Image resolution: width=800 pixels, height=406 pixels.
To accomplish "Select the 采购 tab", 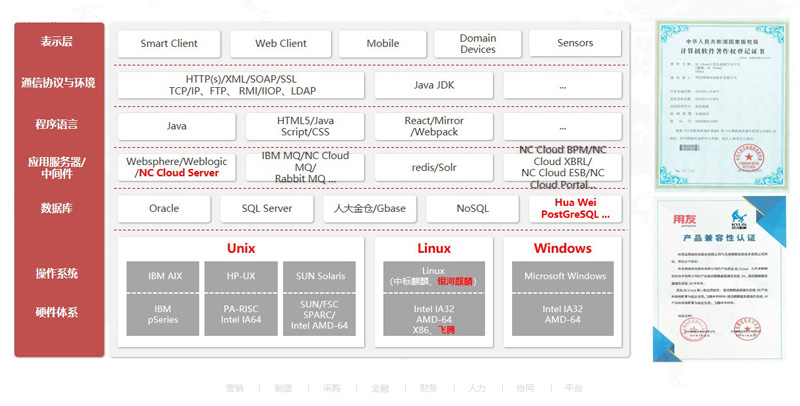I will (x=331, y=387).
